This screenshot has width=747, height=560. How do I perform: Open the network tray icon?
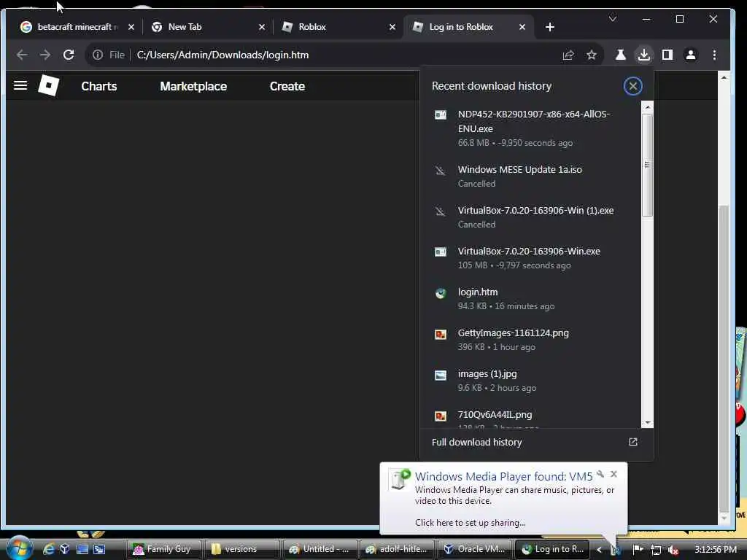pyautogui.click(x=656, y=550)
